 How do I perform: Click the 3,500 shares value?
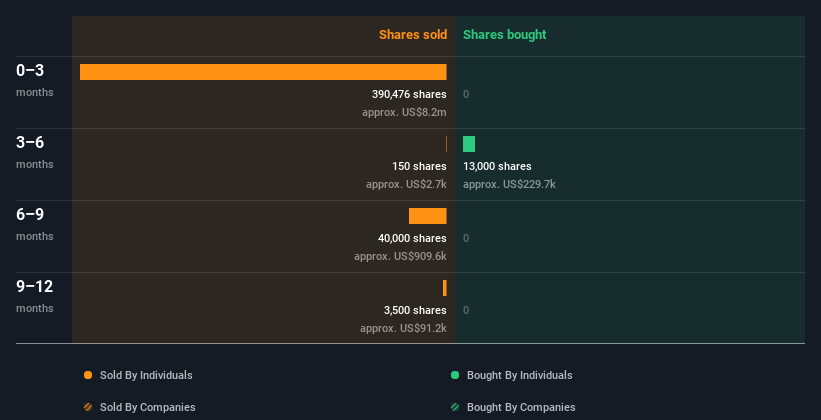415,311
